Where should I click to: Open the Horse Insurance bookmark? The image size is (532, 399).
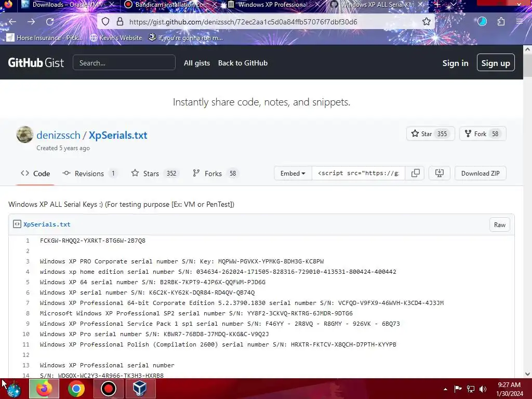(x=45, y=37)
